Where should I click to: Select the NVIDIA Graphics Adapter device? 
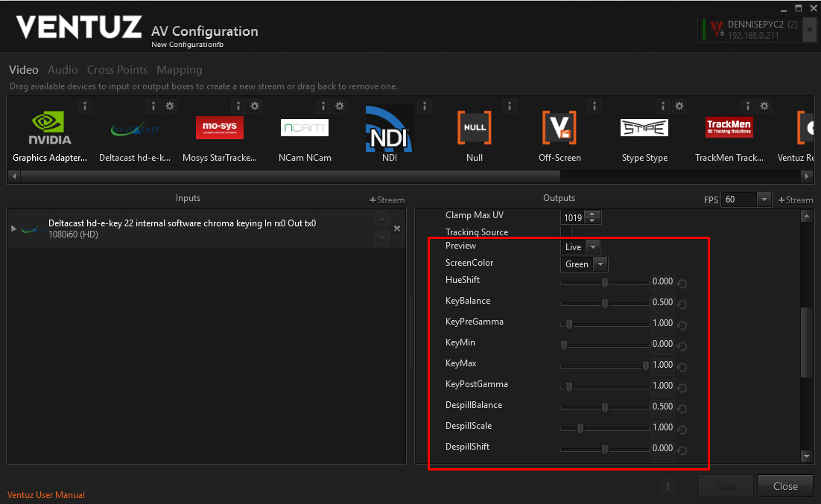tap(50, 130)
